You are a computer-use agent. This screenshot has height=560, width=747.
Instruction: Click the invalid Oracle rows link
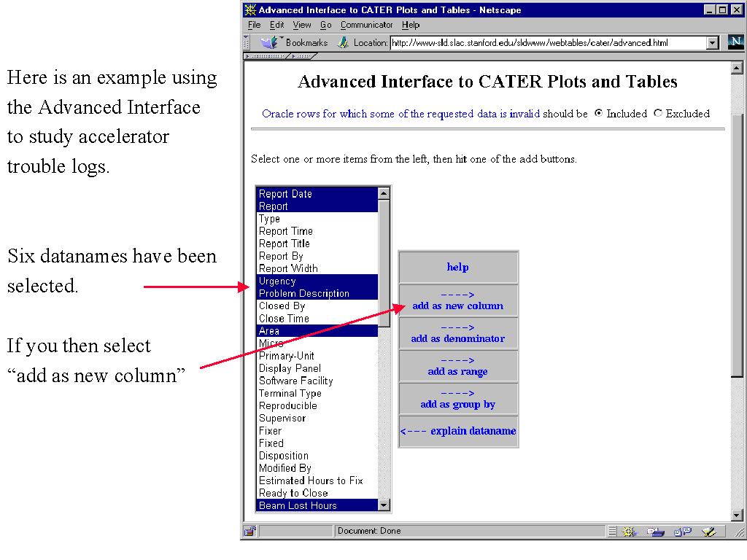(x=400, y=114)
